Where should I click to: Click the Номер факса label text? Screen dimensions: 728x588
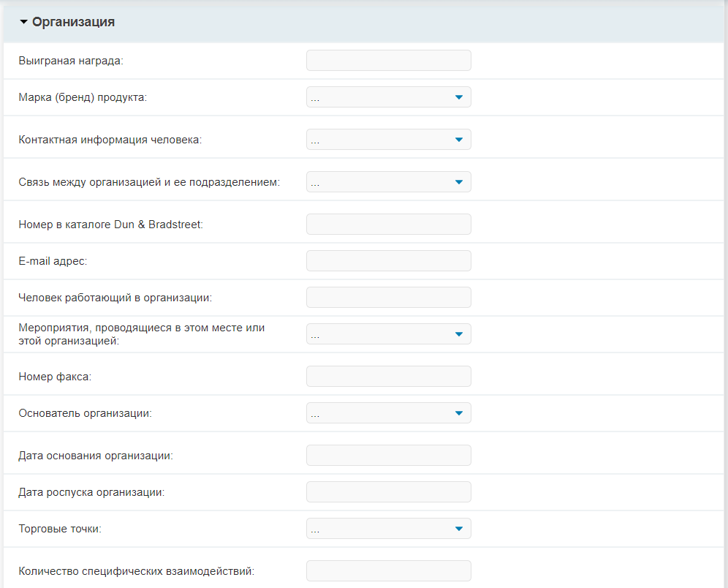[55, 377]
